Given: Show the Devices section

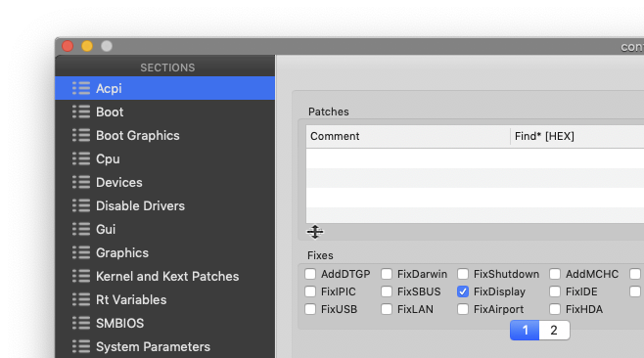Looking at the screenshot, I should pyautogui.click(x=164, y=182).
